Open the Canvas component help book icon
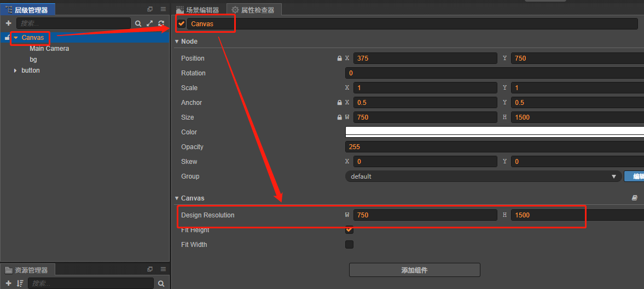The image size is (644, 289). click(x=635, y=198)
